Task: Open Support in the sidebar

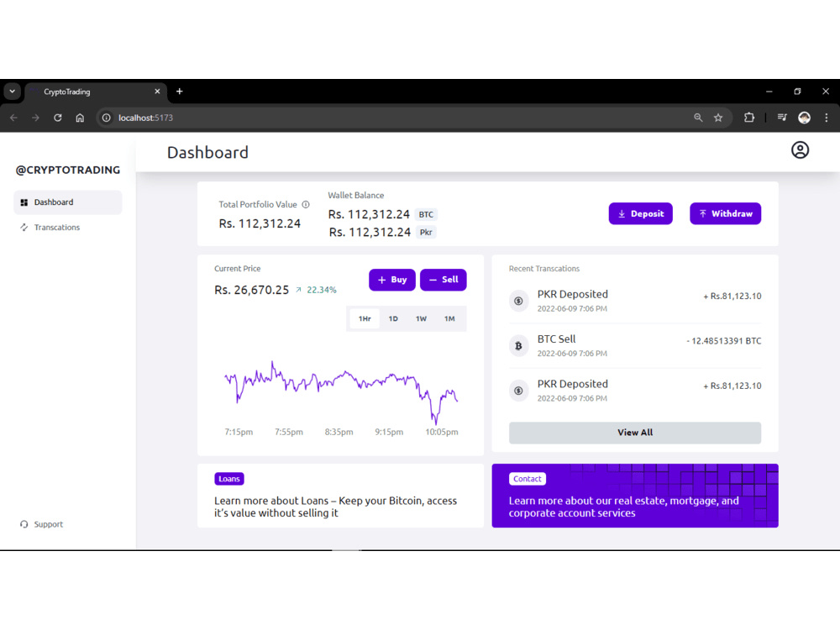Action: pos(42,524)
